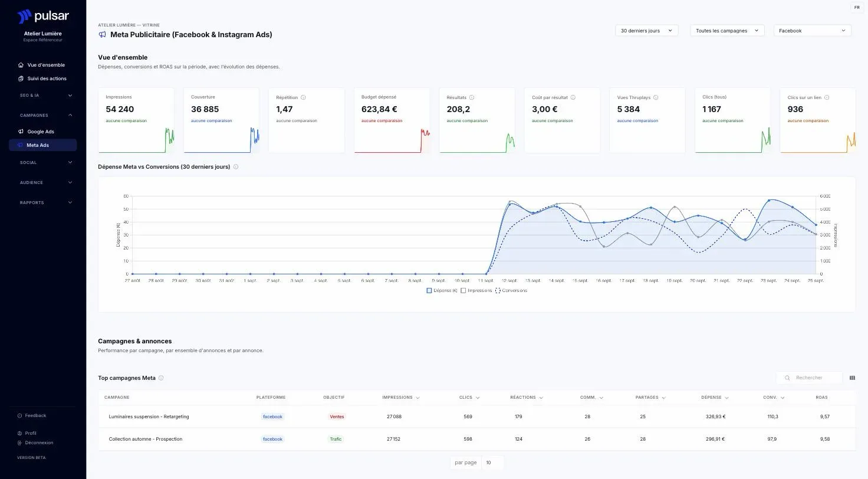
Task: Open Suivi des actions page
Action: tap(43, 78)
